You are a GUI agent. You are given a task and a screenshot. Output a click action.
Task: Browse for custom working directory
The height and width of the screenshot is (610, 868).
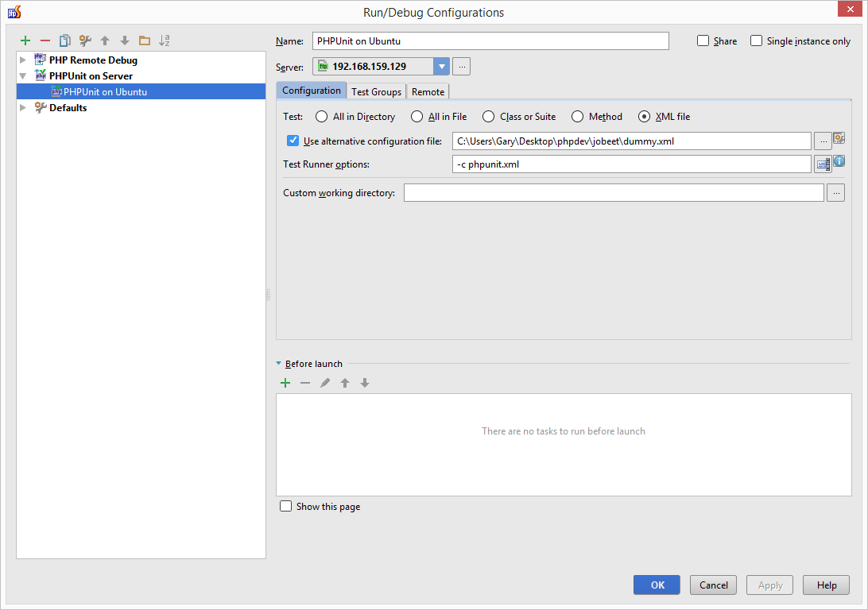[x=836, y=193]
